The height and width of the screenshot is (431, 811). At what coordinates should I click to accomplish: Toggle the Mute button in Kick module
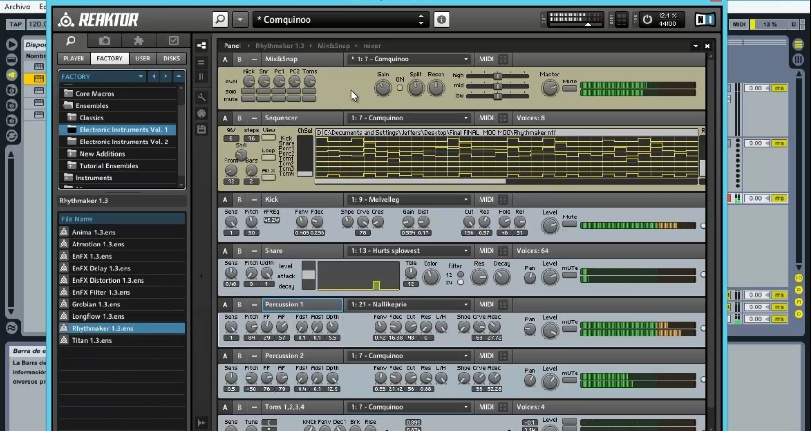[569, 225]
